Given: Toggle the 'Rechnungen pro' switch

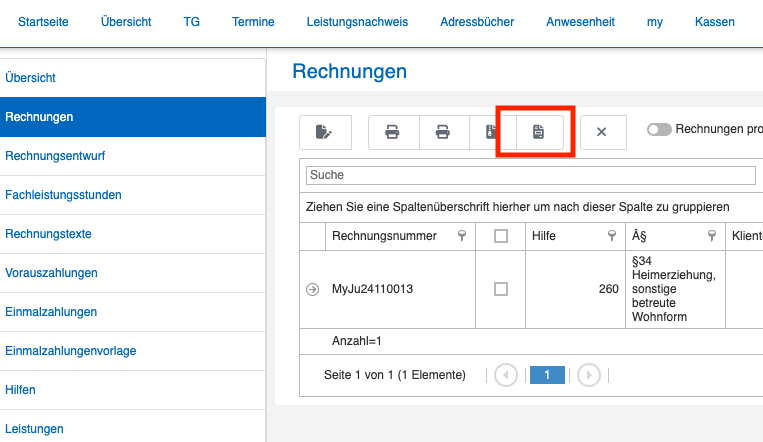Looking at the screenshot, I should coord(659,129).
